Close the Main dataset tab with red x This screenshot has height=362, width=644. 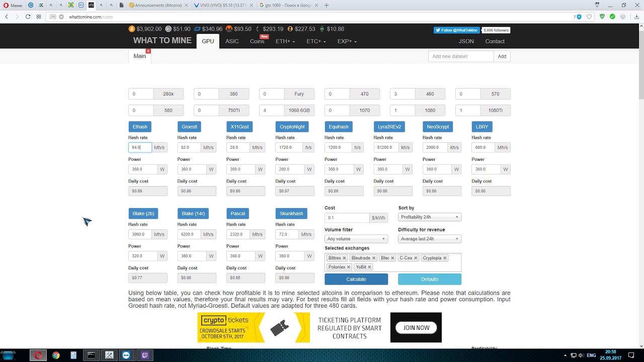tap(148, 51)
